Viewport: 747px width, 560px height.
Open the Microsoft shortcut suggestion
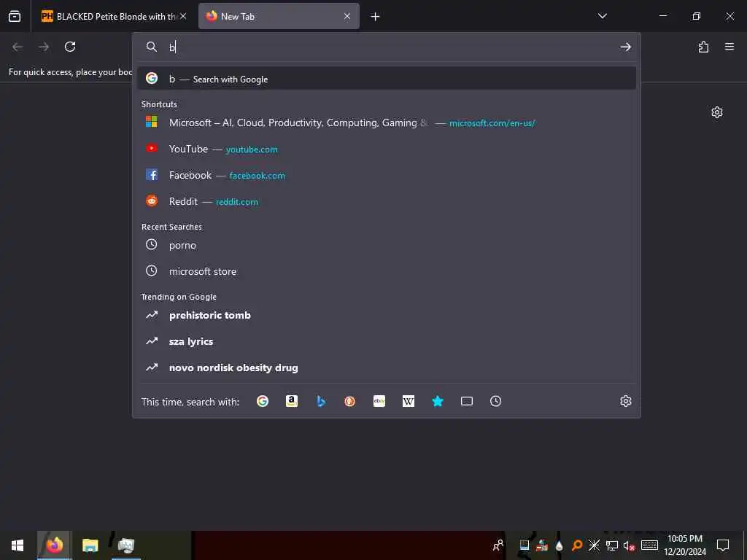(x=387, y=122)
